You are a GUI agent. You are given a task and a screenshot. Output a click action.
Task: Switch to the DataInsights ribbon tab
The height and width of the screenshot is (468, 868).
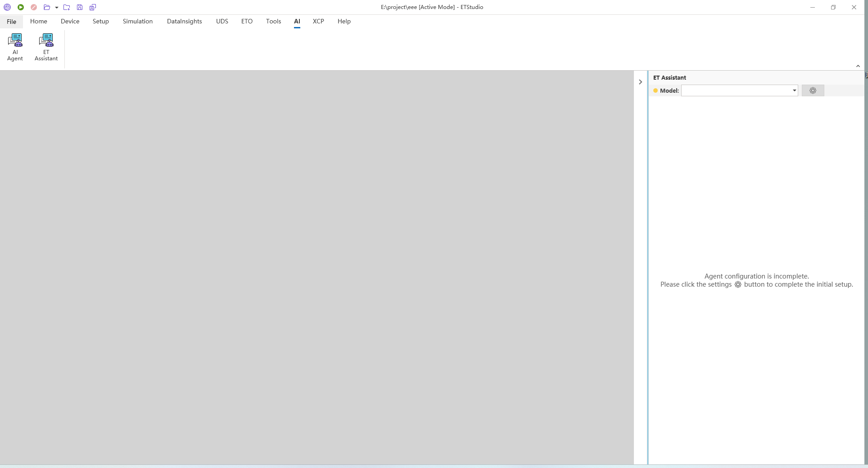click(185, 21)
